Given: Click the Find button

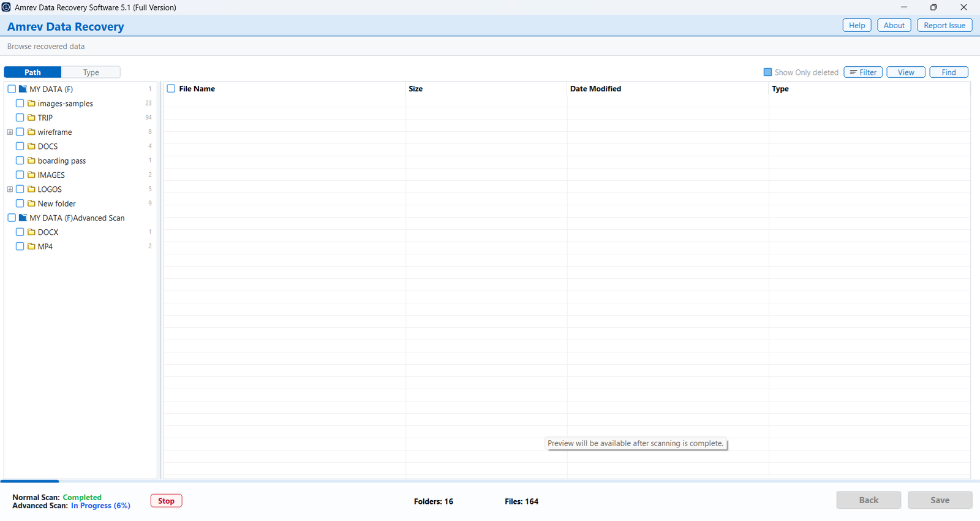Looking at the screenshot, I should point(949,72).
